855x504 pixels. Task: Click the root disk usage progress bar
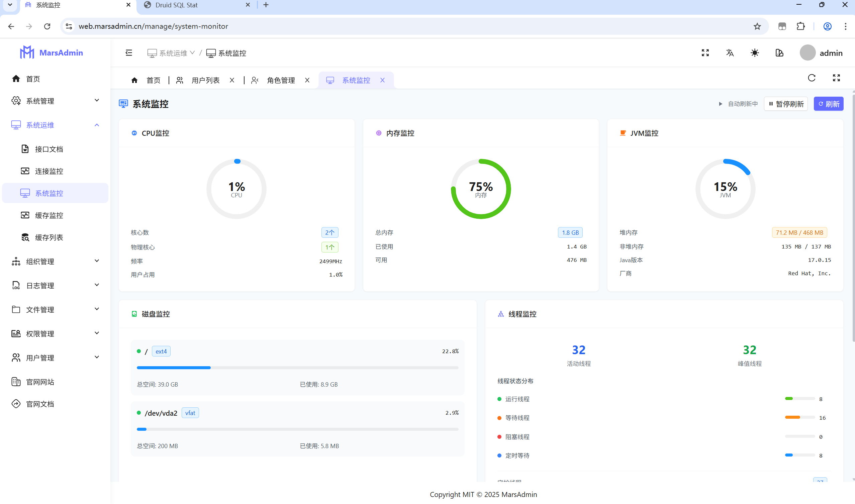coord(297,368)
